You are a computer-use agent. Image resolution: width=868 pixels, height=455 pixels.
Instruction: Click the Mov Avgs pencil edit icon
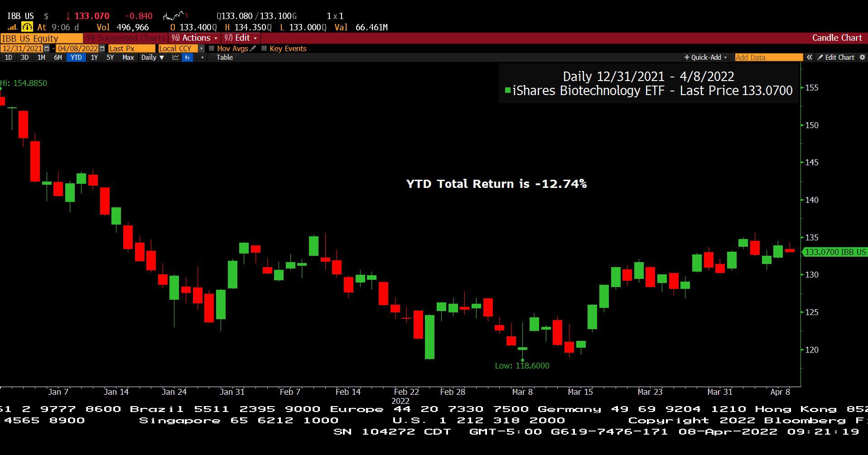click(x=253, y=48)
